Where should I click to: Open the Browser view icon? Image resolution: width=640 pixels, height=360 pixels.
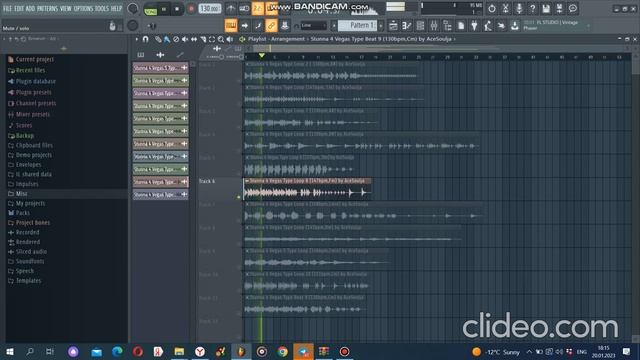pos(447,26)
